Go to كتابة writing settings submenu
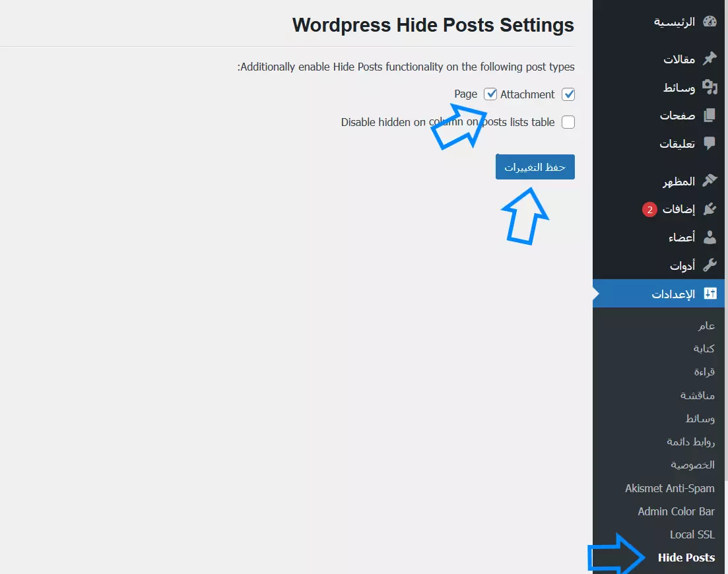The width and height of the screenshot is (728, 574). tap(704, 348)
